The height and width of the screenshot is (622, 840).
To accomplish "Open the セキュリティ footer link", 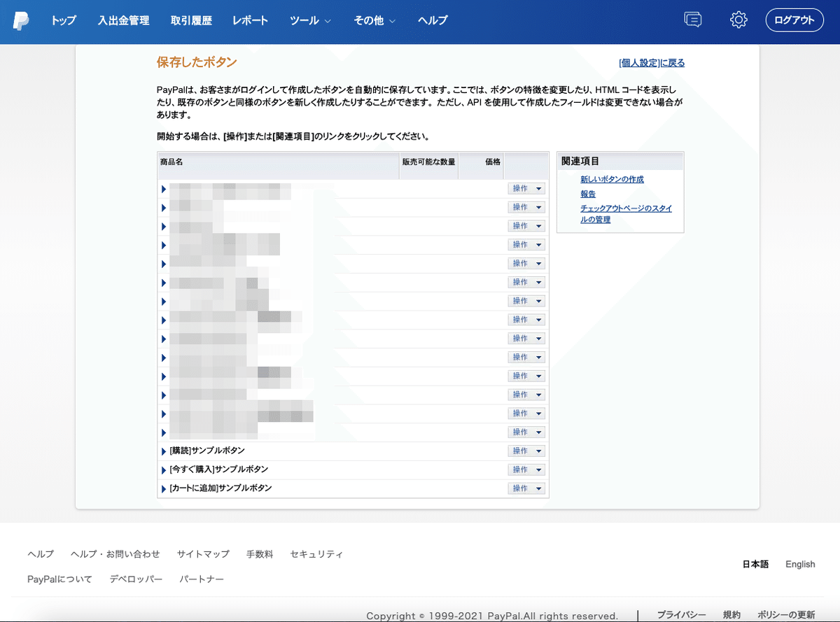I will (316, 554).
